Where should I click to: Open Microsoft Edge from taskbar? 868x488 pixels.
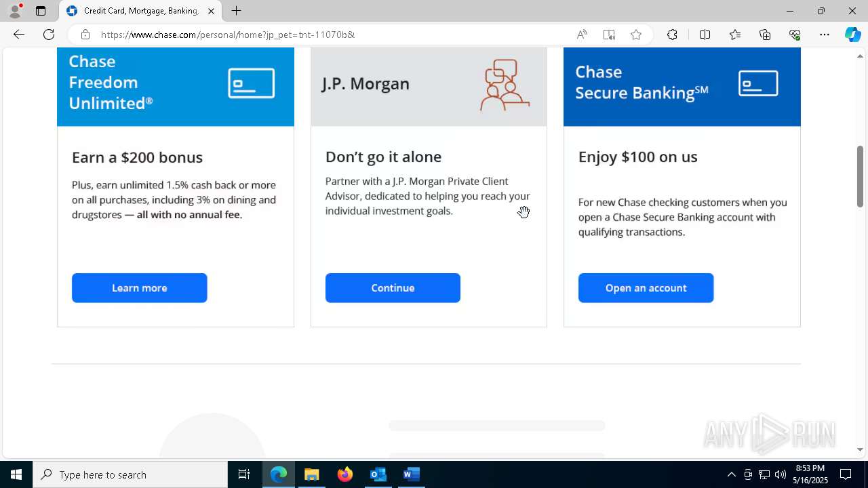(279, 474)
